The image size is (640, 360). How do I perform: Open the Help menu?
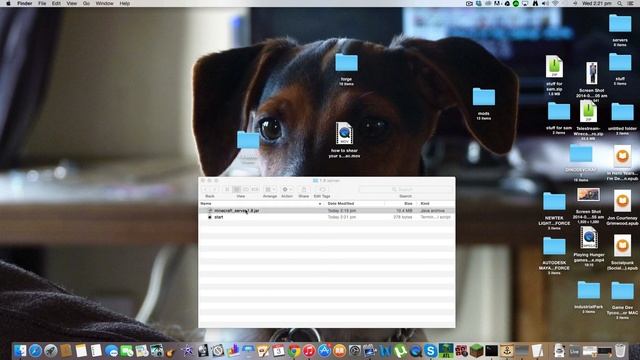coord(124,3)
